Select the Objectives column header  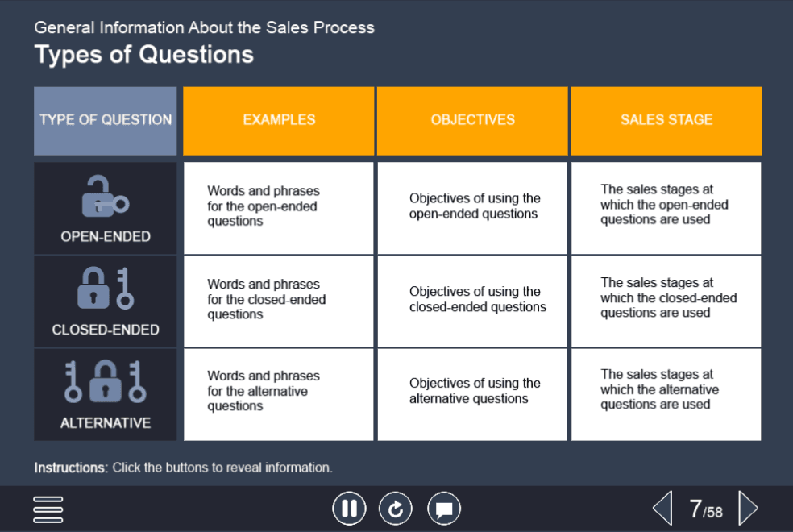[473, 120]
